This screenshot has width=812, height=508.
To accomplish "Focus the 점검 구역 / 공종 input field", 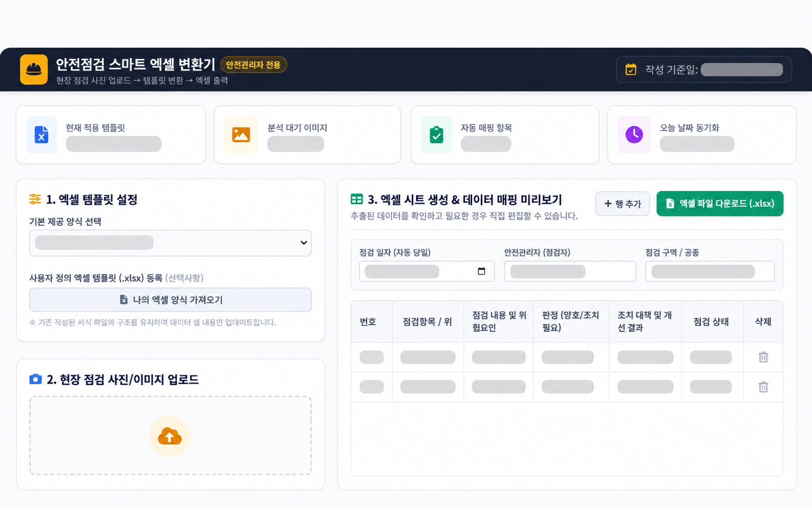I will pos(710,271).
